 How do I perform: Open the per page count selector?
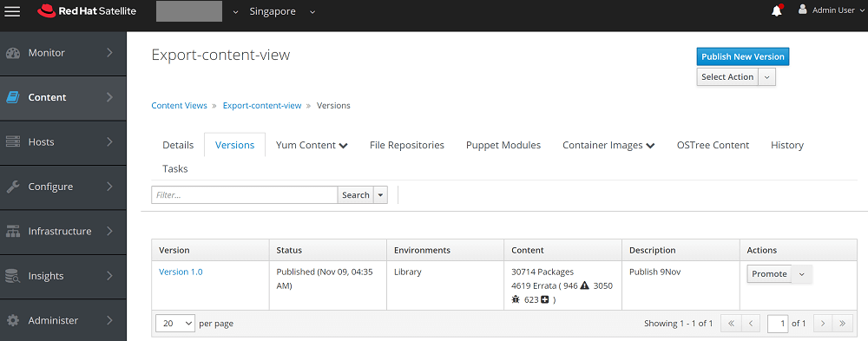175,324
